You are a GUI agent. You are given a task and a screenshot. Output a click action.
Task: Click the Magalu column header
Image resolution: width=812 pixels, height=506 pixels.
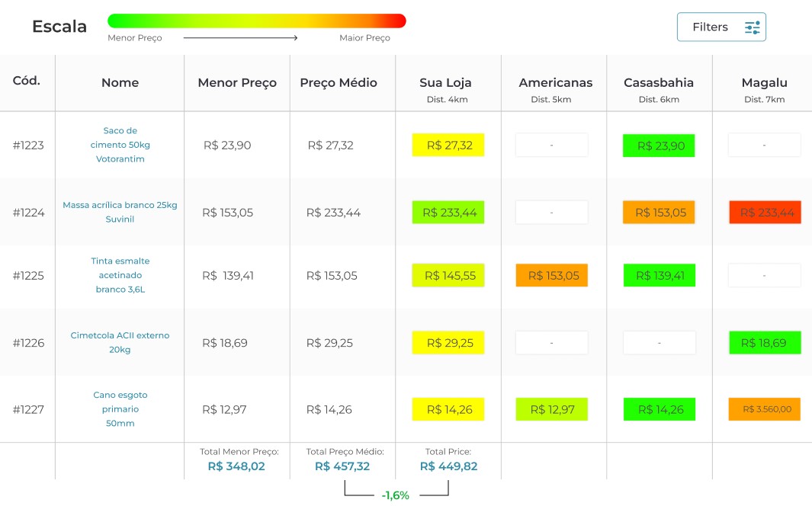(x=764, y=82)
